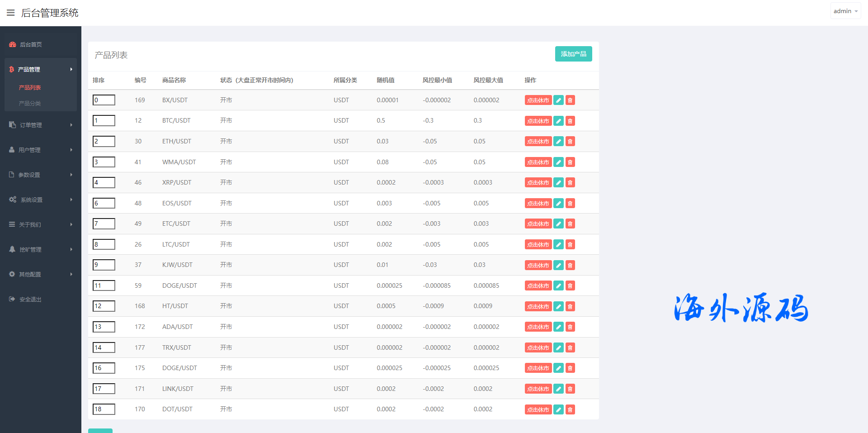
Task: Toggle BTC/USDT market closed with 点击休市
Action: click(x=538, y=121)
